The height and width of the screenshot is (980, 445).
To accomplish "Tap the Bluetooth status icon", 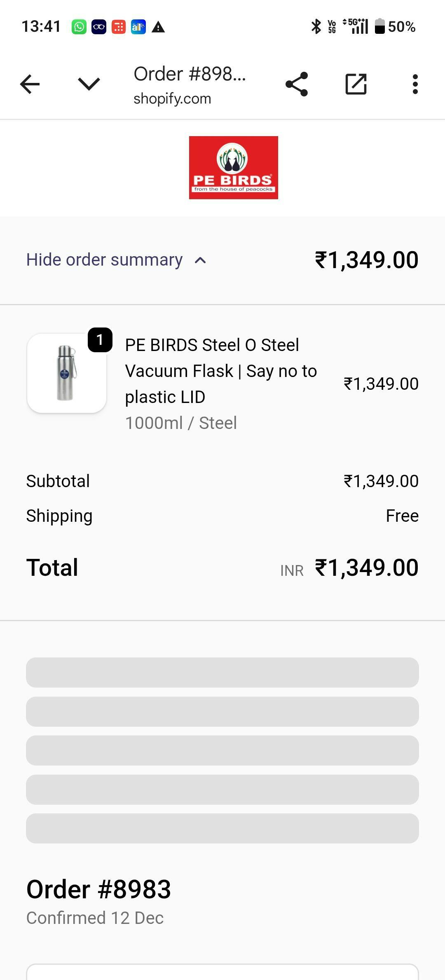I will click(x=316, y=27).
